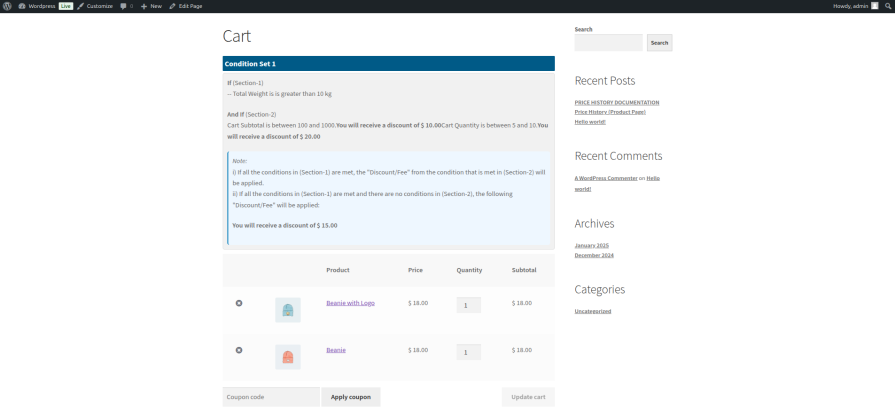Click New in the admin bar

tap(151, 6)
